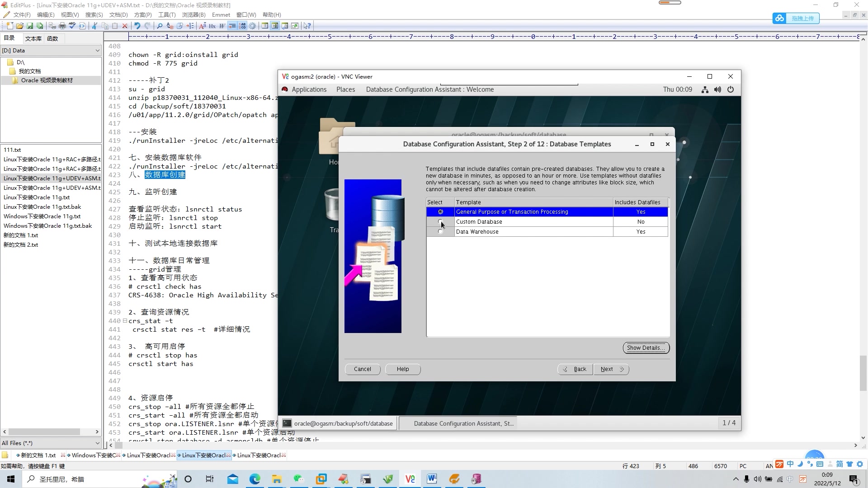Open the Oracle 视频录制教材 folder
Viewport: 868px width, 488px height.
(x=47, y=80)
